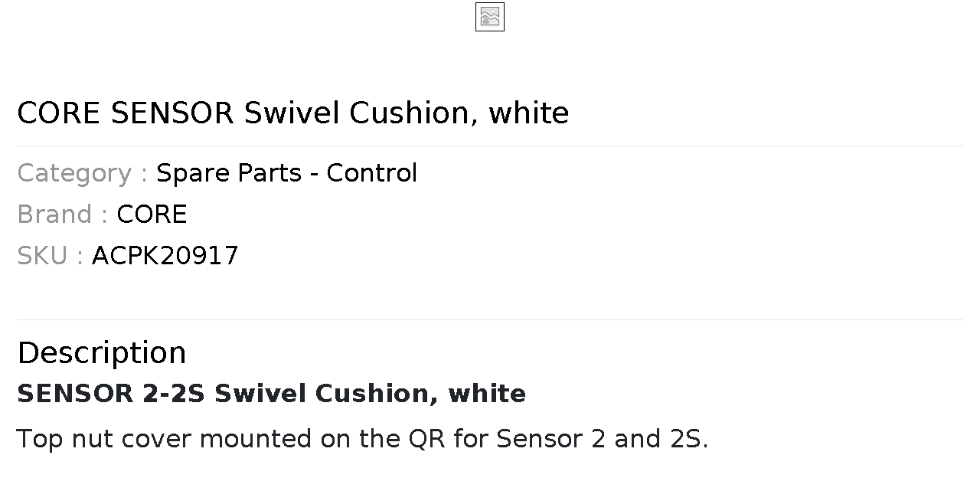
Task: Open the Spare Parts - Control category link
Action: tap(286, 173)
